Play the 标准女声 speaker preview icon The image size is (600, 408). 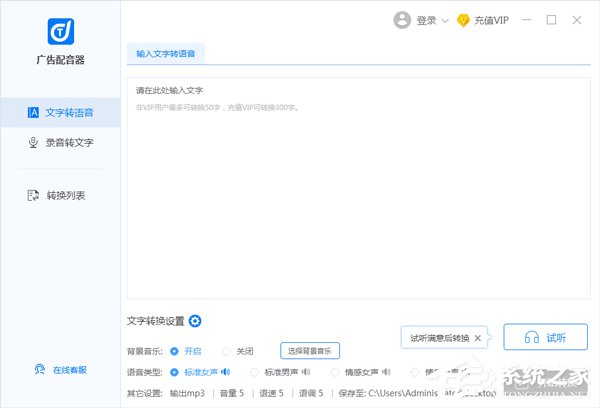click(225, 372)
